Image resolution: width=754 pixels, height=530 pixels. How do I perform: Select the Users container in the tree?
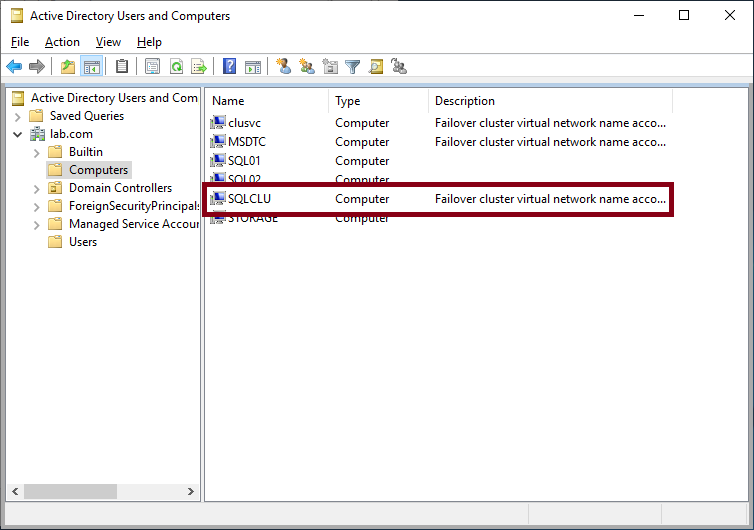click(x=83, y=242)
